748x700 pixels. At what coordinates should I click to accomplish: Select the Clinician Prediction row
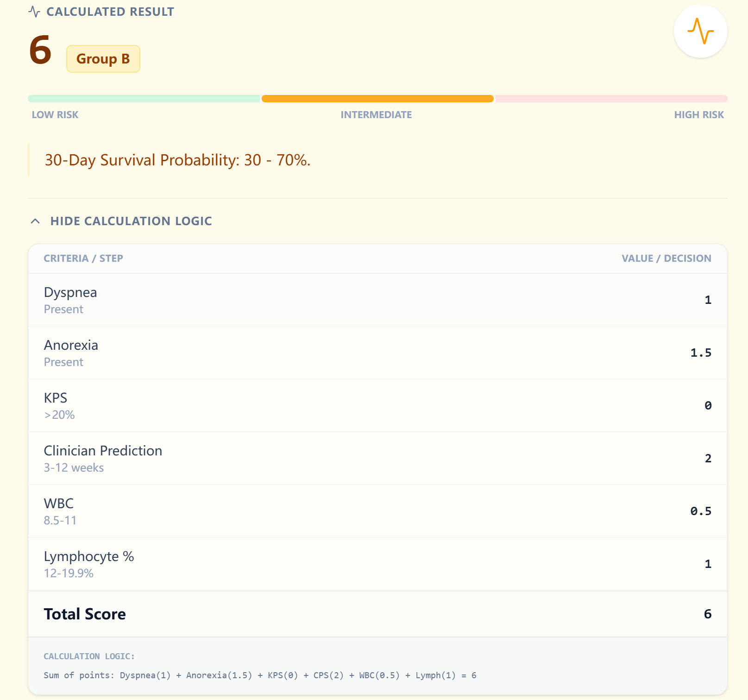[x=377, y=459]
